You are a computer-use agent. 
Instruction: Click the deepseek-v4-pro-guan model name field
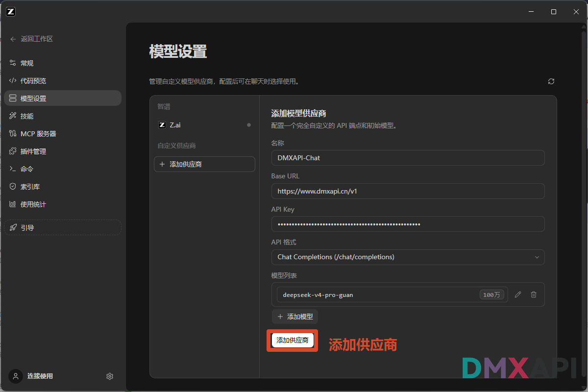coord(392,294)
